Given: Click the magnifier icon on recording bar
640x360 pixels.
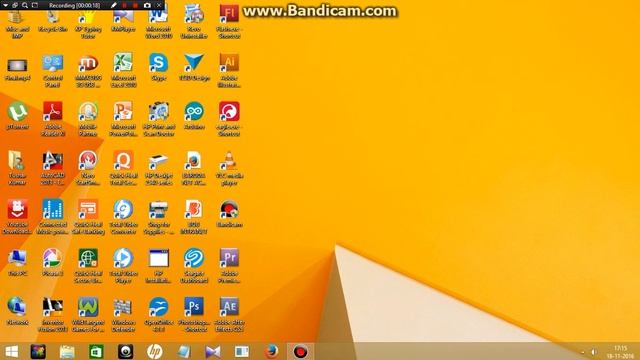Looking at the screenshot, I should point(24,5).
